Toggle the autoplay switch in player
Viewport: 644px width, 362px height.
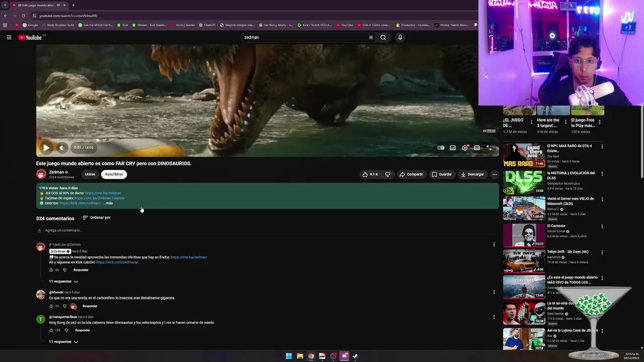pos(441,148)
